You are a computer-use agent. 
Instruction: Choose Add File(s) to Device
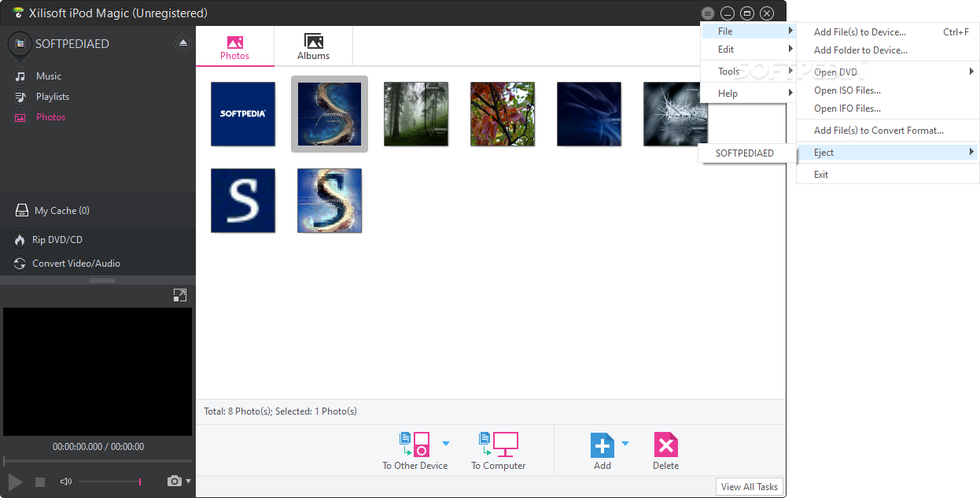pyautogui.click(x=888, y=32)
